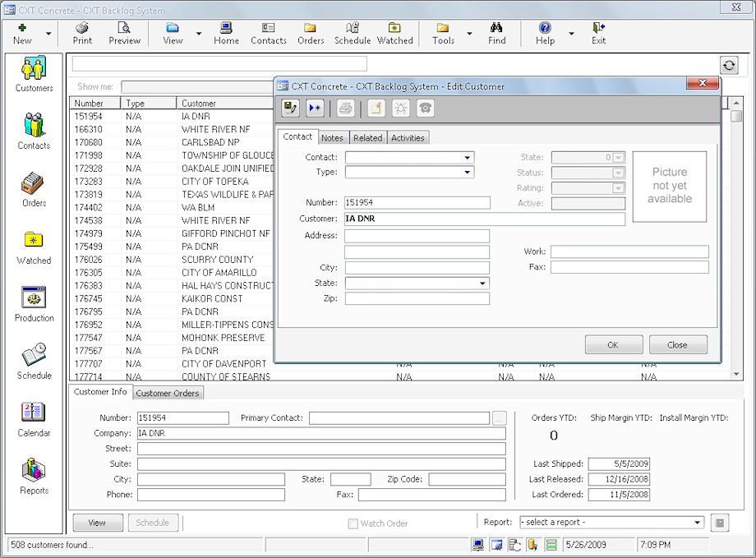Open Watched from the top toolbar
Screen dimensions: 756x558
tap(395, 33)
